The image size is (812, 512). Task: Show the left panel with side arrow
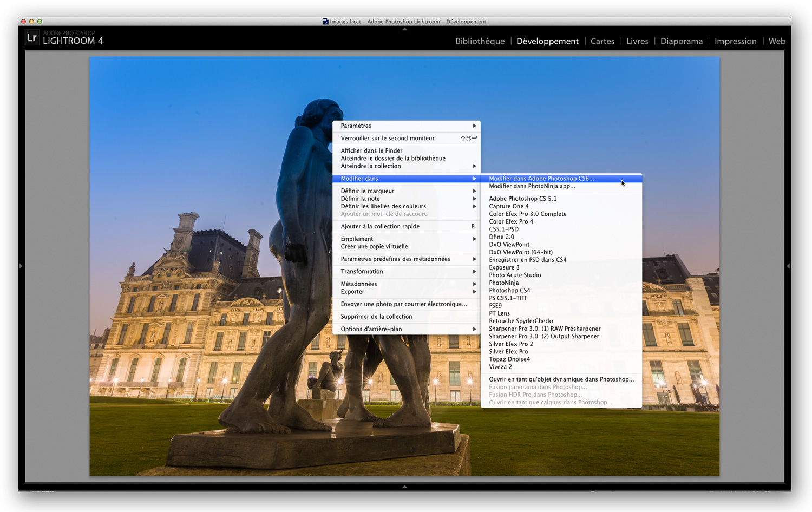(21, 266)
